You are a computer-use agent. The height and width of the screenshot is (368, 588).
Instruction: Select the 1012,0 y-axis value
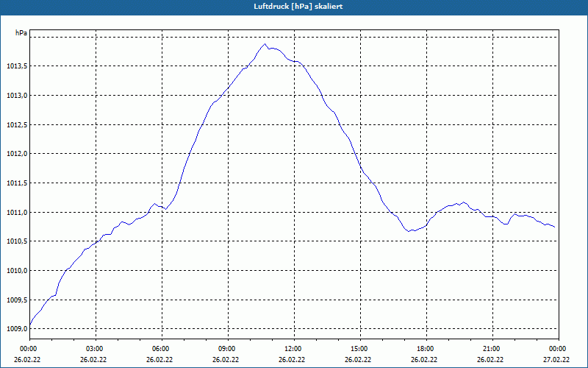tap(17, 154)
